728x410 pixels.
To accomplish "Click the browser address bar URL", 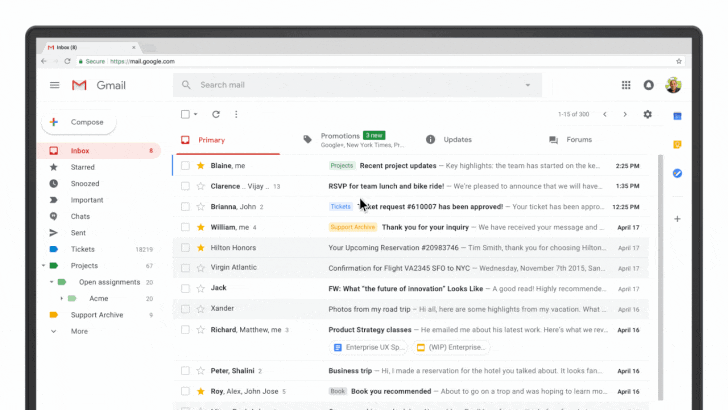I will click(143, 61).
